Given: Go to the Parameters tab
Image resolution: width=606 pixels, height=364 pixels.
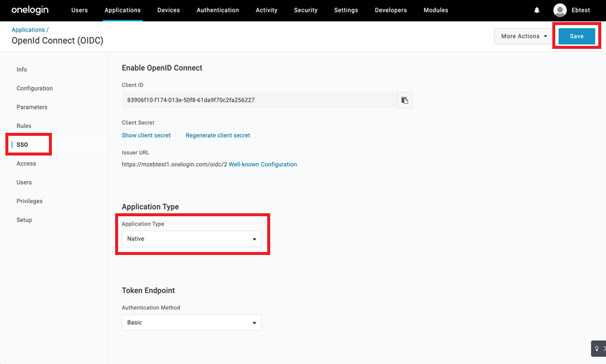Looking at the screenshot, I should 32,107.
